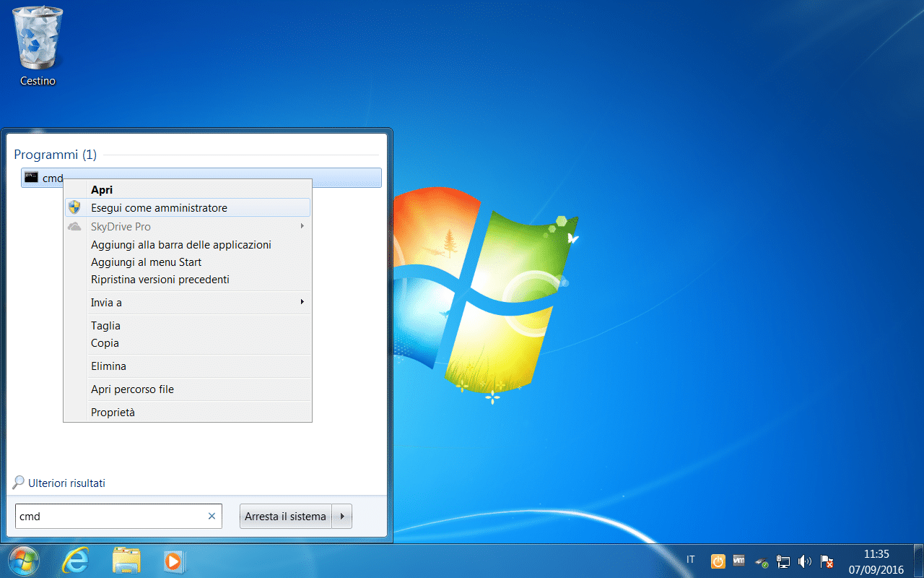The width and height of the screenshot is (924, 578).
Task: Click the Action Center flag icon
Action: pos(827,561)
